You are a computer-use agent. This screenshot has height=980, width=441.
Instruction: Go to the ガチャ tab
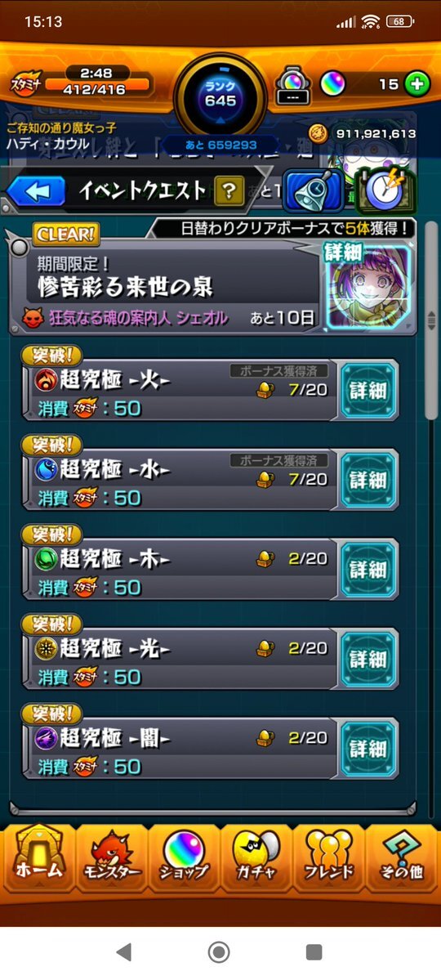pyautogui.click(x=256, y=857)
